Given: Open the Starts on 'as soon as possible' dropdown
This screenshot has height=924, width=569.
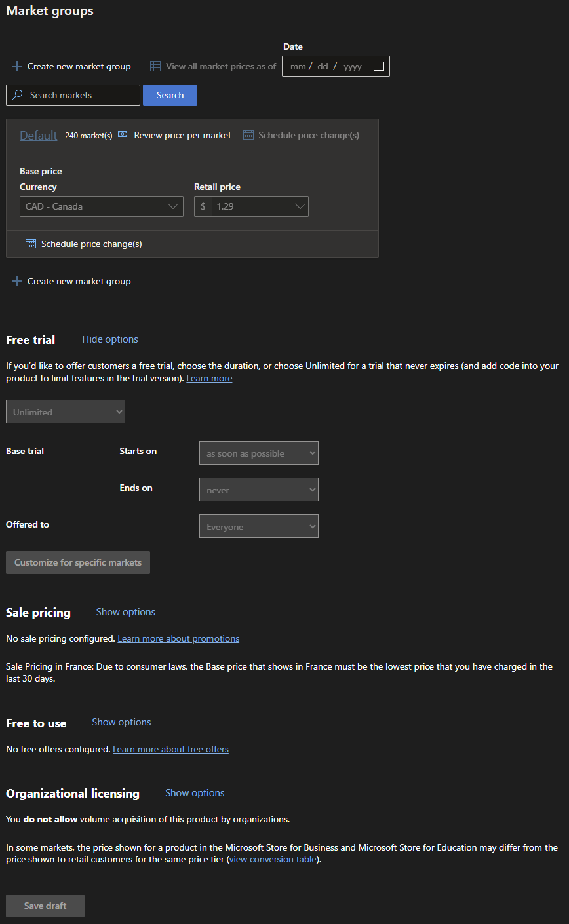Looking at the screenshot, I should coord(259,453).
